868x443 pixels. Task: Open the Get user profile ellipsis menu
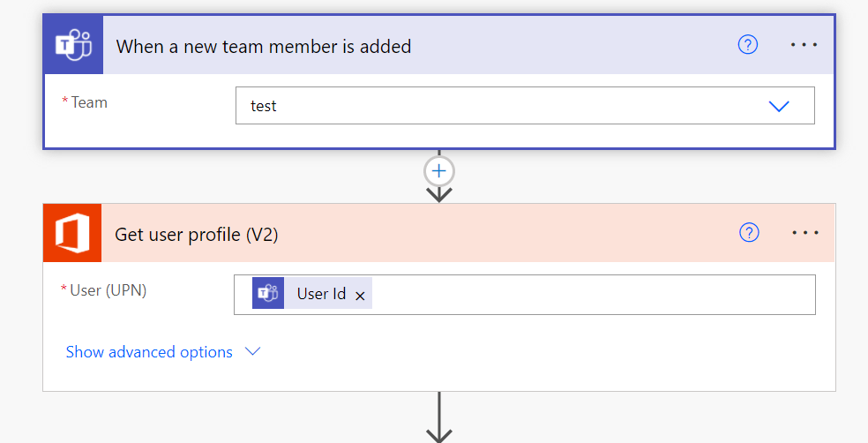[x=805, y=233]
